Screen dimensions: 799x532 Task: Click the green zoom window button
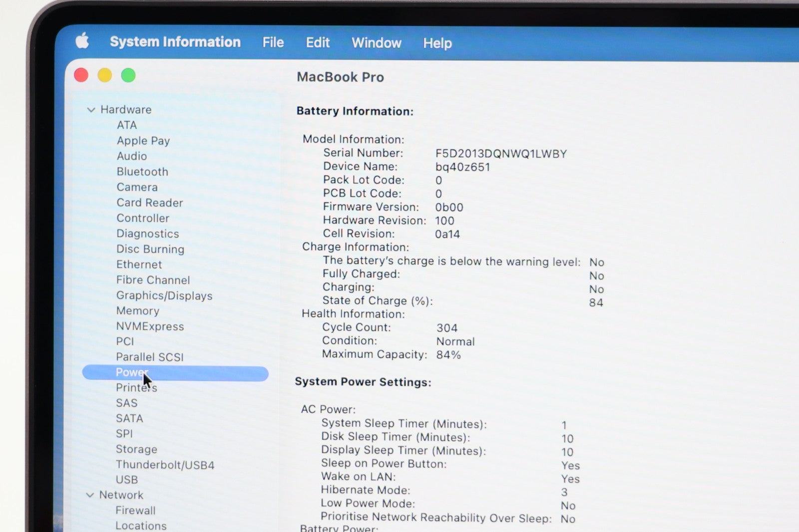click(x=128, y=75)
